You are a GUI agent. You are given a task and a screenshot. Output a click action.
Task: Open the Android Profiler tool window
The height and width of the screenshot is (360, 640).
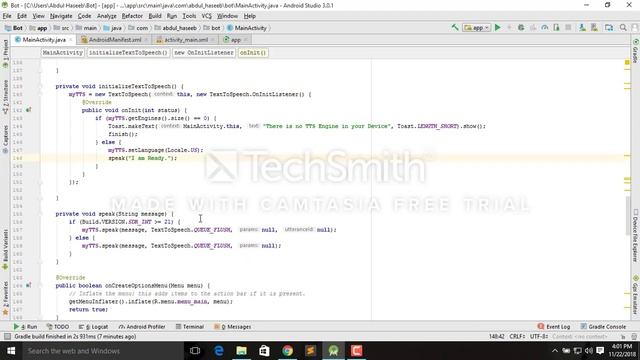coord(142,327)
